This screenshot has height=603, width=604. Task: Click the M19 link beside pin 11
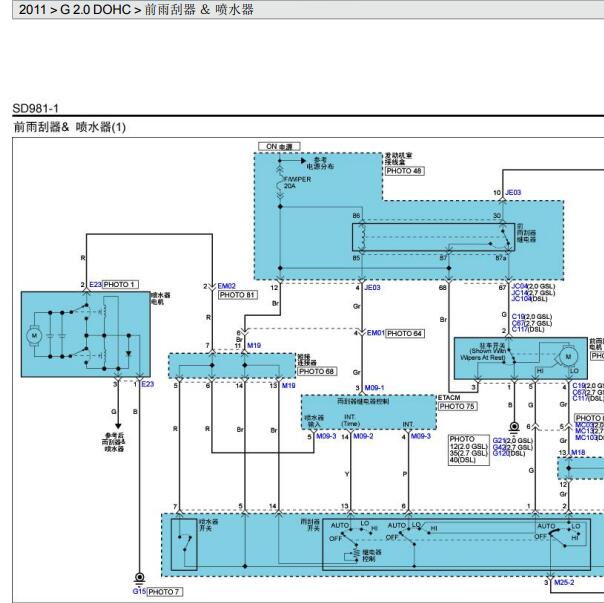coord(254,345)
